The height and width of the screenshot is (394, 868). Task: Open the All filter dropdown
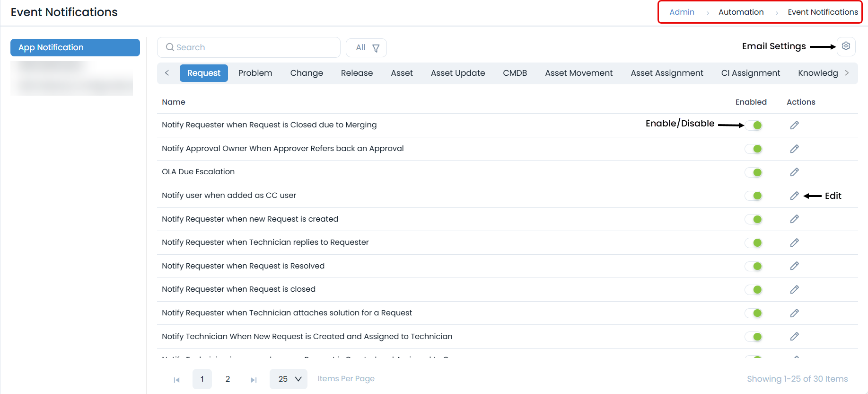pyautogui.click(x=366, y=47)
